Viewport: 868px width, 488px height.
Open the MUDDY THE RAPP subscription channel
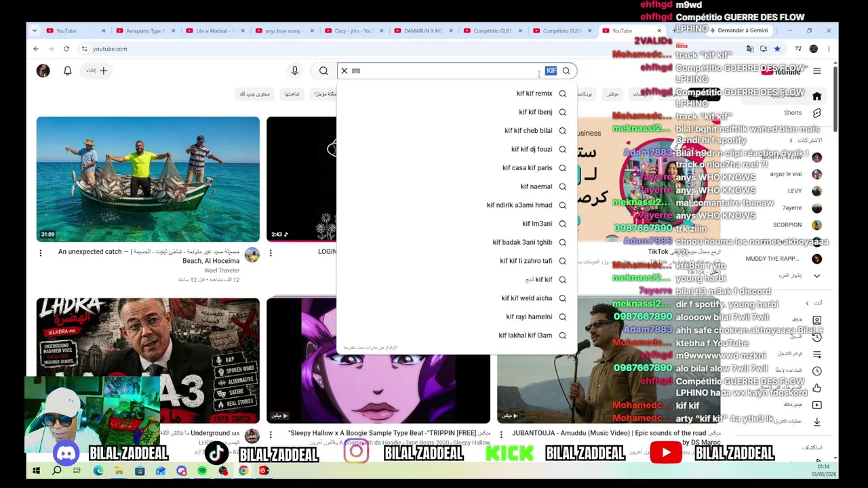point(784,259)
